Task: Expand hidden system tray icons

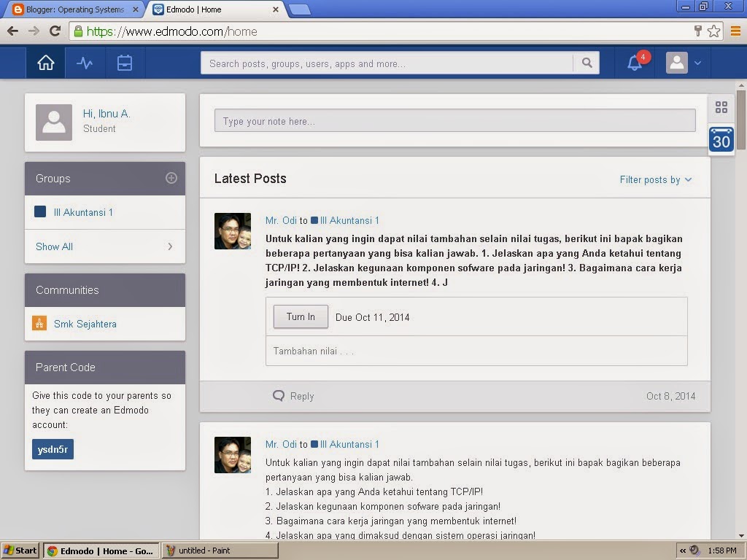Action: 683,551
